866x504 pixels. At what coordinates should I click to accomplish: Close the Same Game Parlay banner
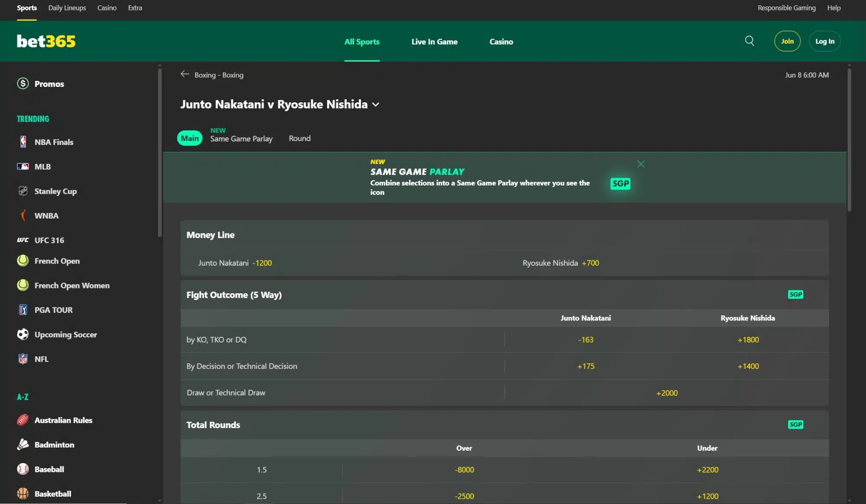(x=641, y=164)
